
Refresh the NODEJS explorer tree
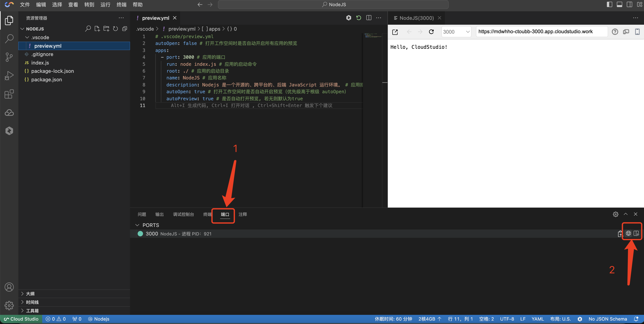coord(115,29)
